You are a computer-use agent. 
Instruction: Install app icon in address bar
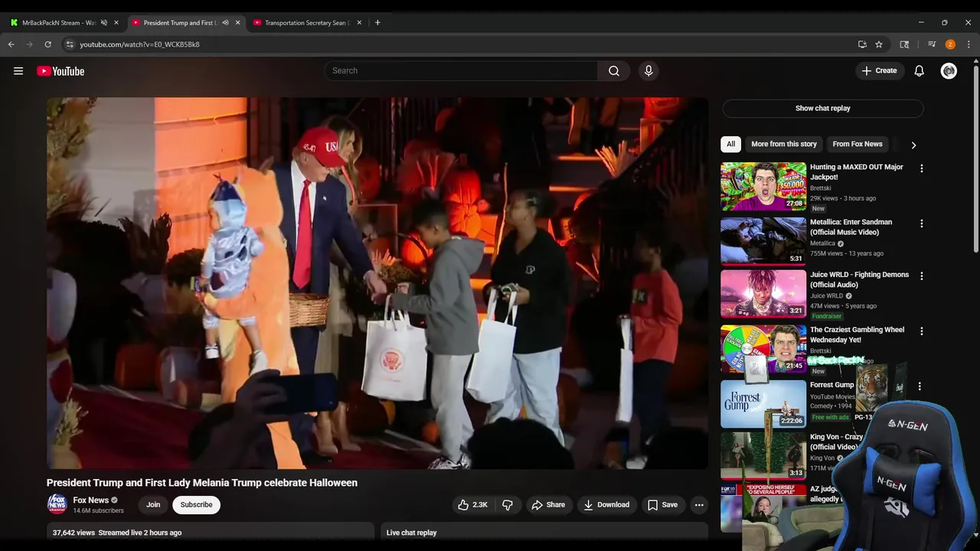[x=862, y=44]
